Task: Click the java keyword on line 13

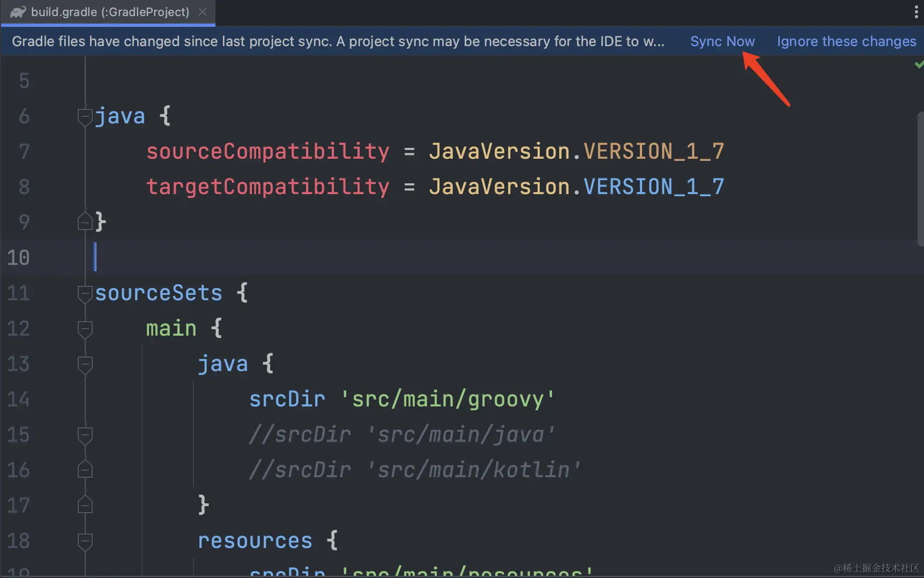Action: [x=223, y=364]
